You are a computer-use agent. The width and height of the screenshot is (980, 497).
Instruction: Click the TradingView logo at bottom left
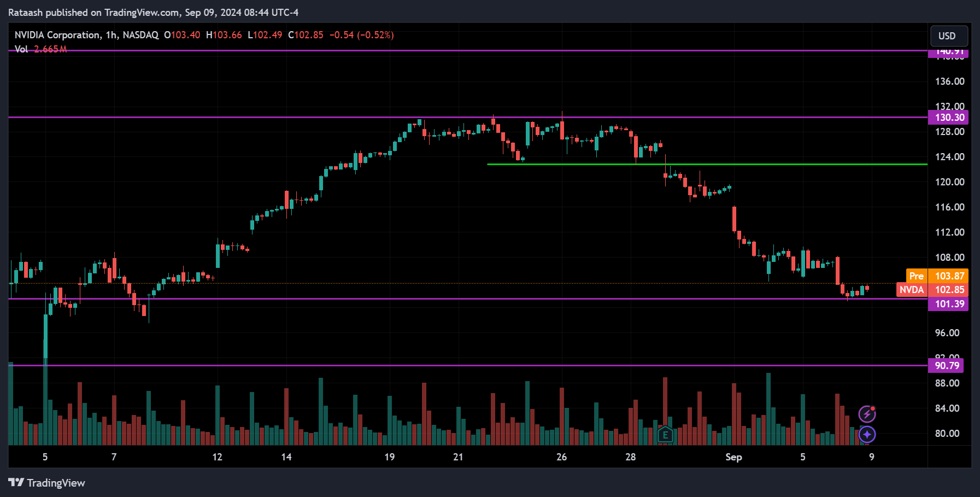(x=47, y=483)
